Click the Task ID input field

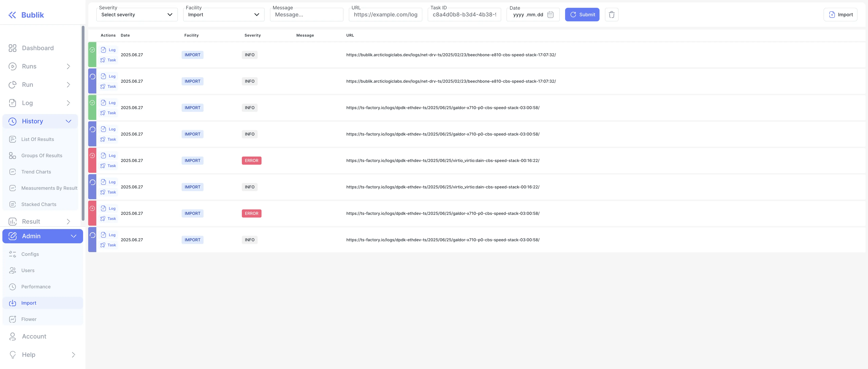tap(464, 15)
